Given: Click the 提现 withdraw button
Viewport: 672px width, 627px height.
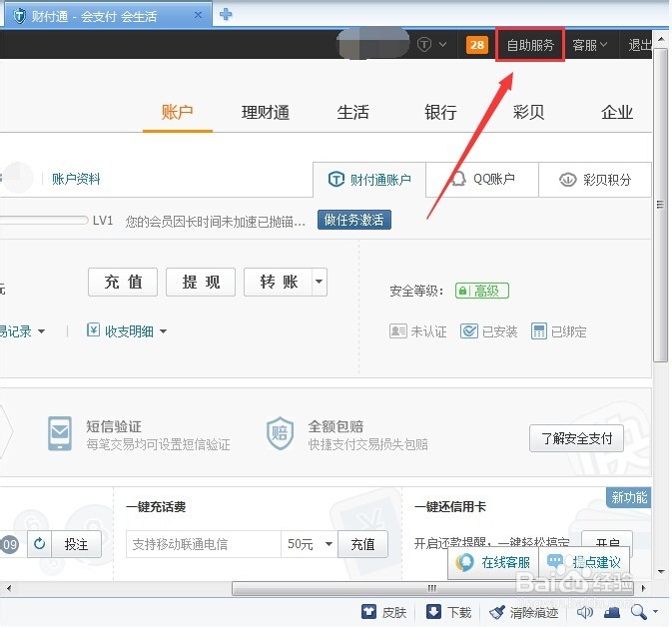Looking at the screenshot, I should pos(201,282).
